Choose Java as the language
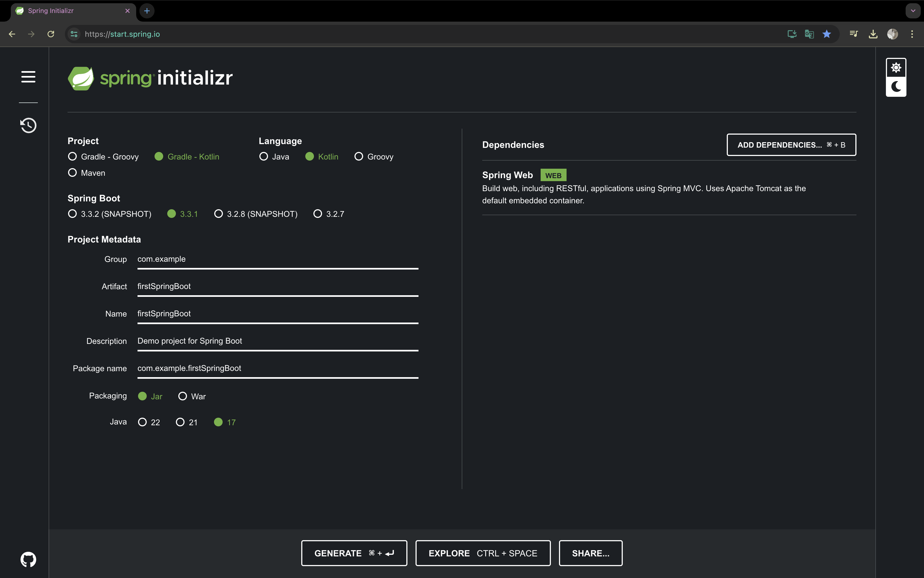 [x=264, y=157]
